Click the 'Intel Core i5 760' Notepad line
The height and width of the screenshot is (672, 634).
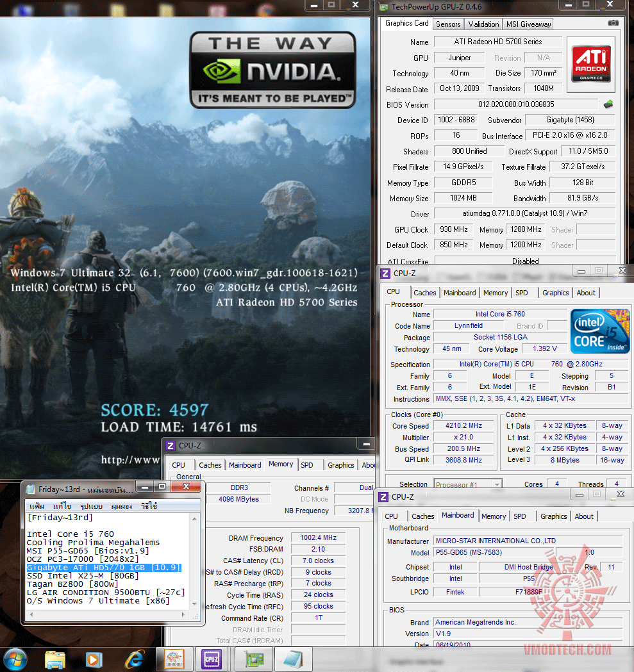(71, 534)
